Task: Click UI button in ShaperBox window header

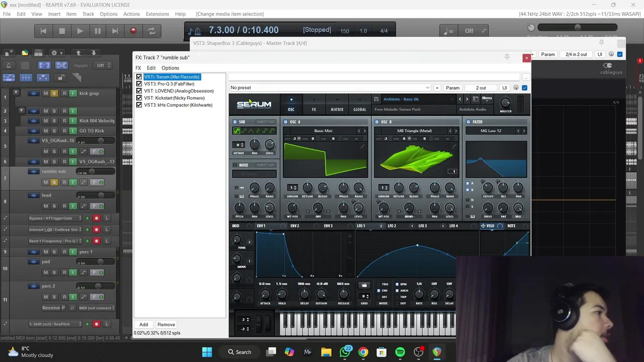Action: [x=600, y=54]
